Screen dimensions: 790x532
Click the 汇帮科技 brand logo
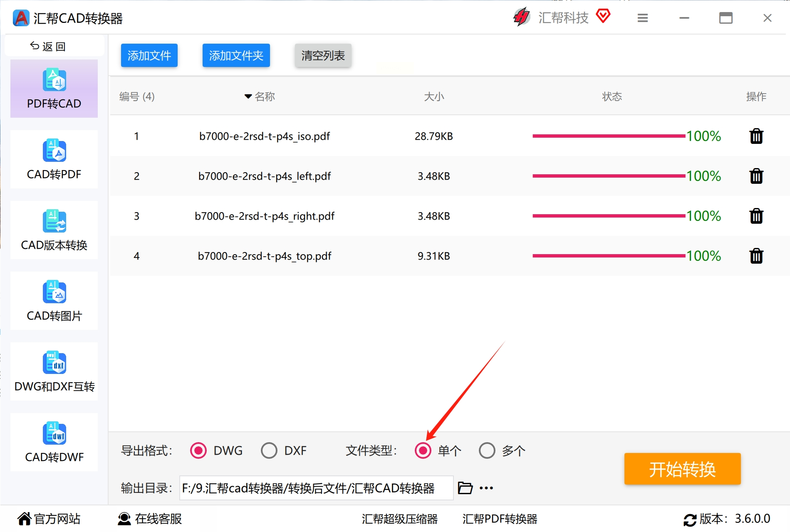(x=522, y=17)
